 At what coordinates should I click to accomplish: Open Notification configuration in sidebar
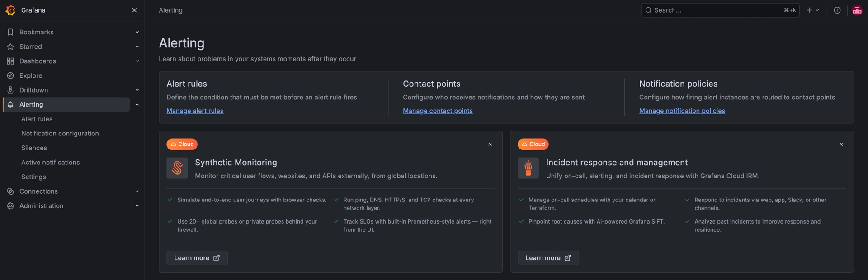pos(60,133)
